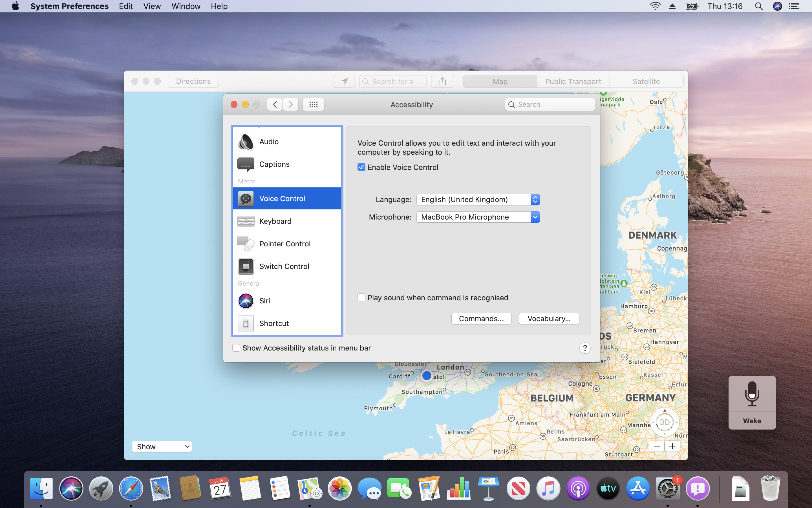Select Shortcut in Accessibility sidebar

(287, 323)
